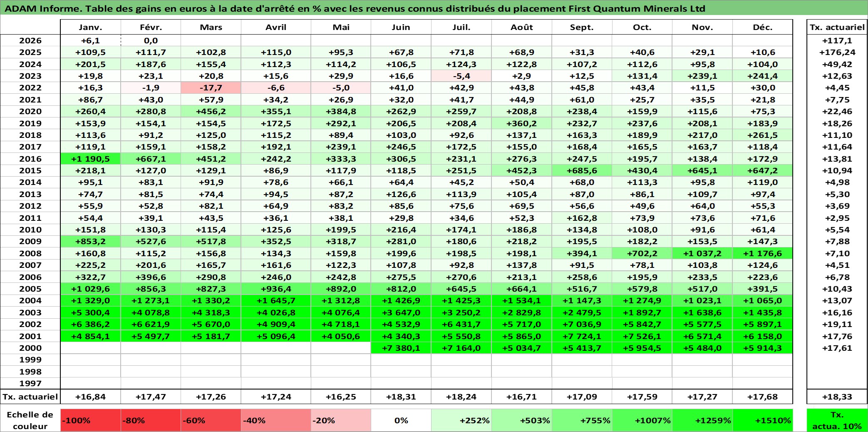
Task: Select the '+16,25' May actuarial rate
Action: [341, 397]
